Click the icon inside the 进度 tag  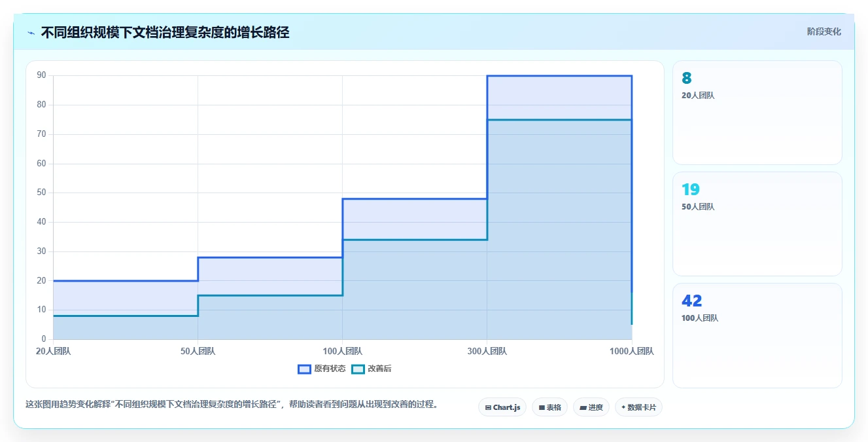point(583,407)
